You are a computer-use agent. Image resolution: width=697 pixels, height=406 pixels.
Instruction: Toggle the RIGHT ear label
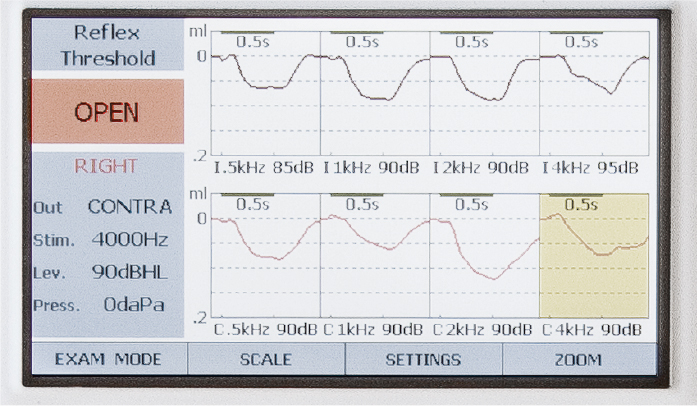point(106,166)
